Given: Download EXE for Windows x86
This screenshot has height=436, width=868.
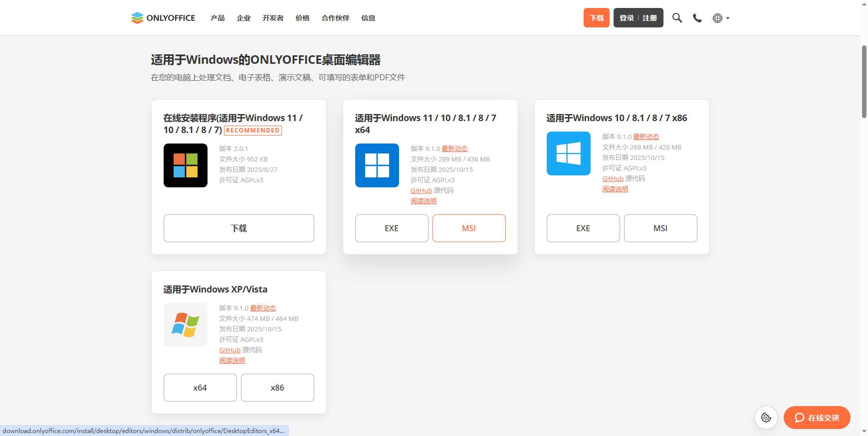Looking at the screenshot, I should [x=583, y=228].
